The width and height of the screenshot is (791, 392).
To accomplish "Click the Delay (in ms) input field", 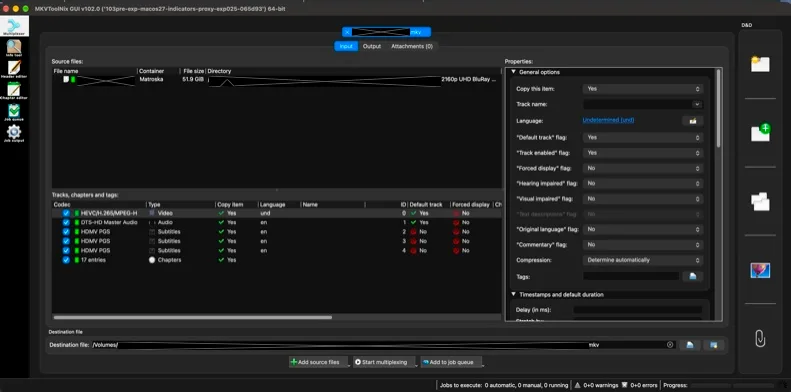I will (x=638, y=310).
